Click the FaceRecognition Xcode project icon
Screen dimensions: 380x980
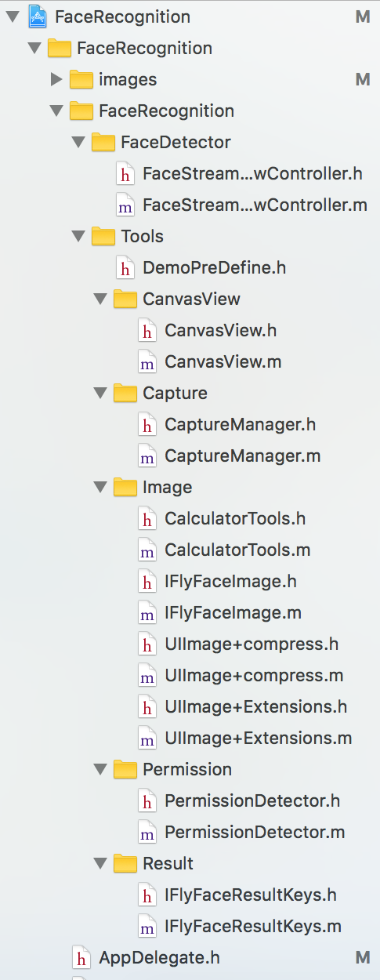pos(37,16)
